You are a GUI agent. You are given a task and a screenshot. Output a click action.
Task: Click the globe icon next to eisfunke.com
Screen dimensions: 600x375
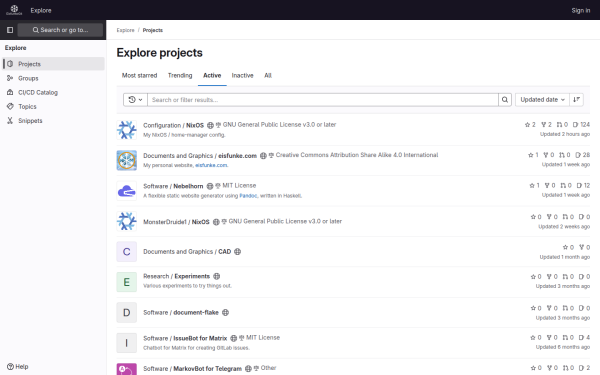pyautogui.click(x=263, y=156)
